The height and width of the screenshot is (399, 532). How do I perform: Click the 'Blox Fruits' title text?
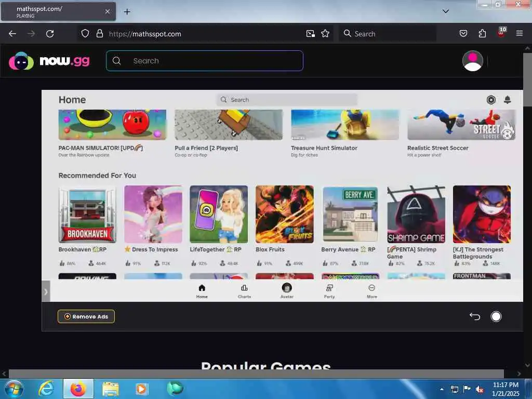point(270,249)
